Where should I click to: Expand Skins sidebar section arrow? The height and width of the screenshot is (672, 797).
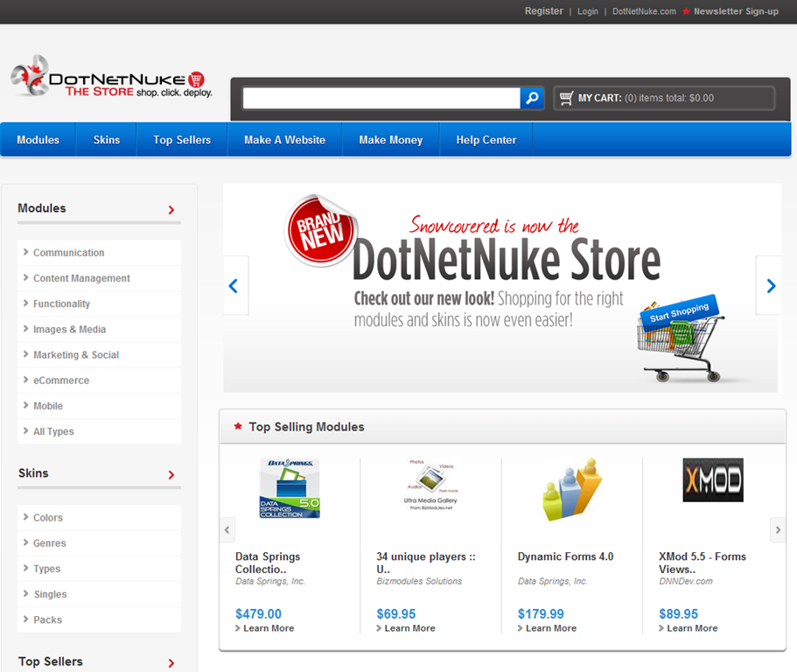tap(171, 475)
